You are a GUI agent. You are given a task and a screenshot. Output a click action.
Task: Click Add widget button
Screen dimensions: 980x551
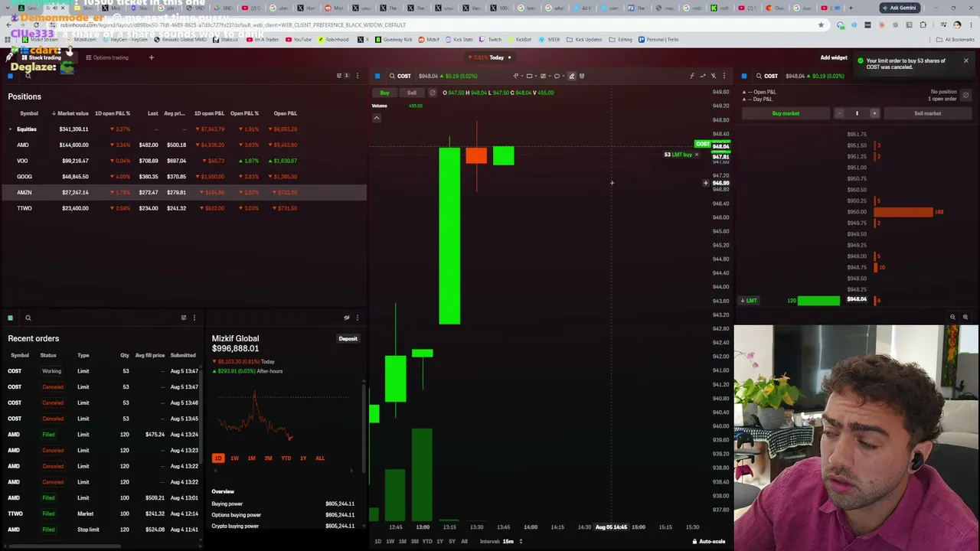834,57
